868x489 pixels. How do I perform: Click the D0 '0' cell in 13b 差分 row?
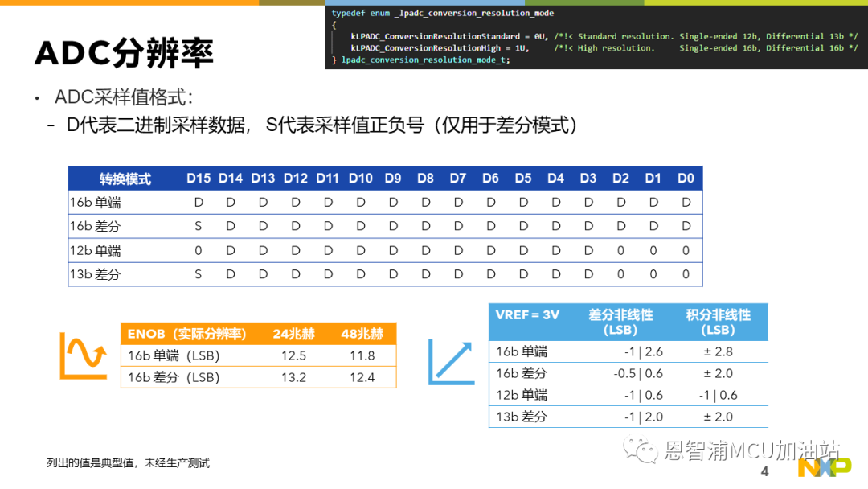click(686, 274)
